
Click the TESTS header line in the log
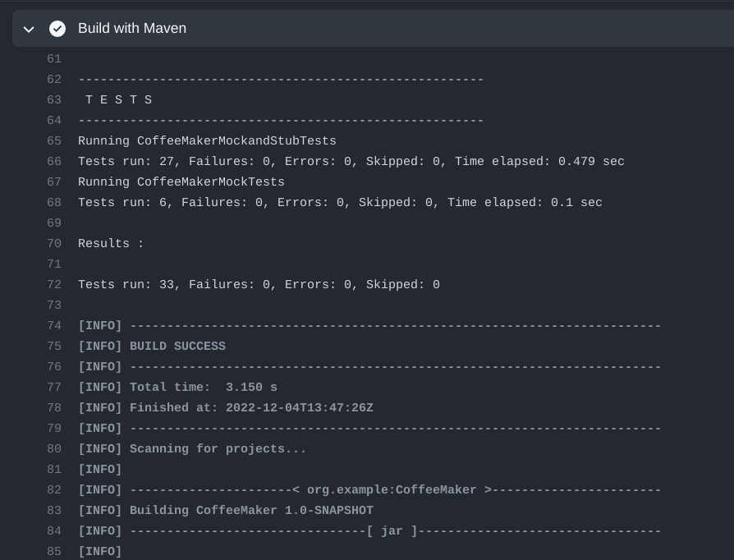click(116, 99)
